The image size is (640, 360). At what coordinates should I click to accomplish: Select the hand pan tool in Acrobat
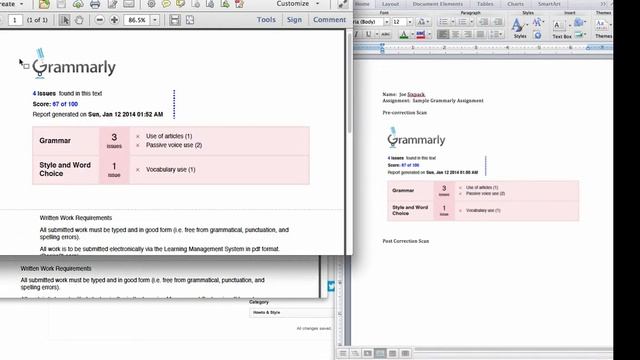point(79,20)
